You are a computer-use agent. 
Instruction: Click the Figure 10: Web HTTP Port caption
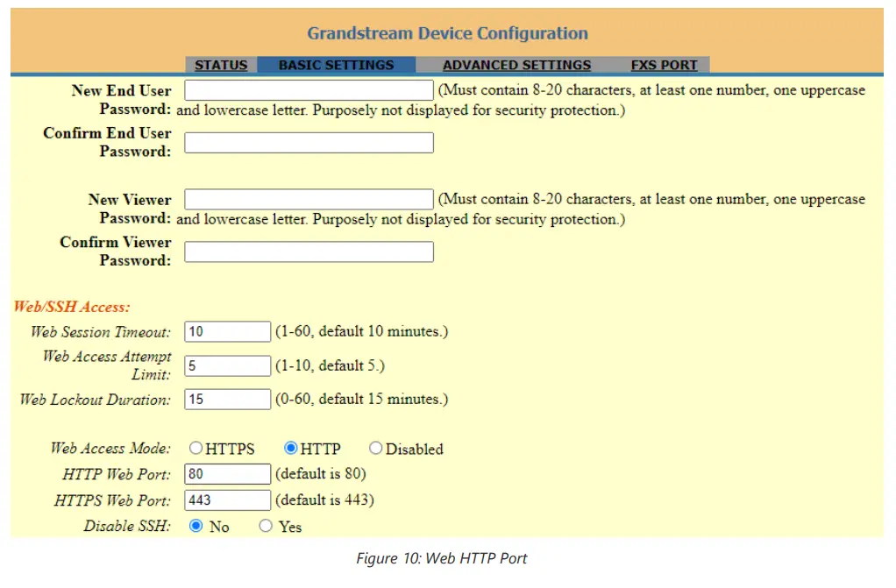(x=442, y=558)
